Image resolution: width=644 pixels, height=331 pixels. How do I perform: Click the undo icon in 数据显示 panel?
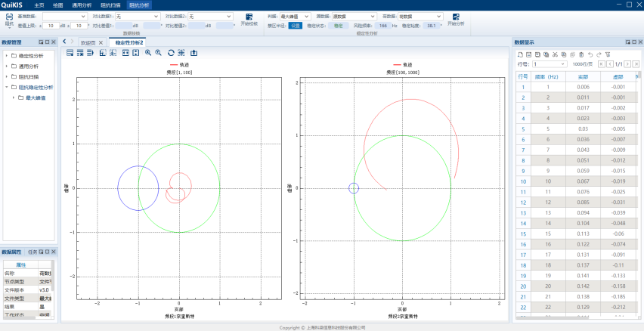590,54
